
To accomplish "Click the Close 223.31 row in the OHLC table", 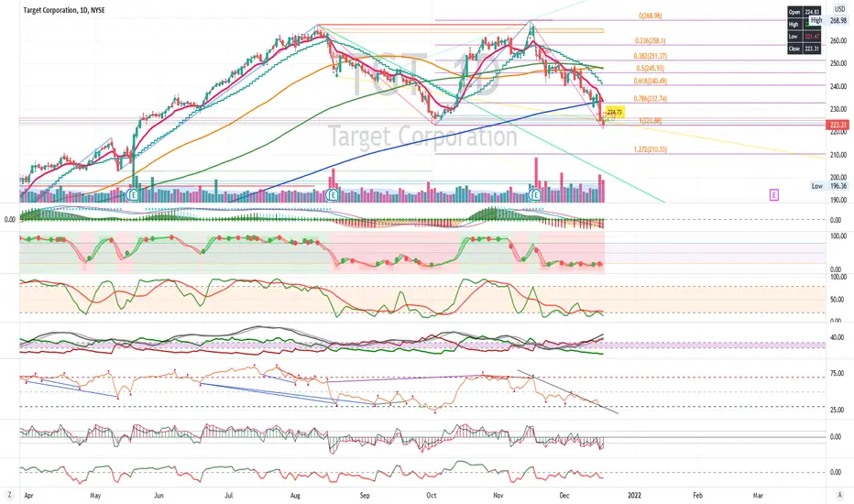I will pyautogui.click(x=804, y=49).
